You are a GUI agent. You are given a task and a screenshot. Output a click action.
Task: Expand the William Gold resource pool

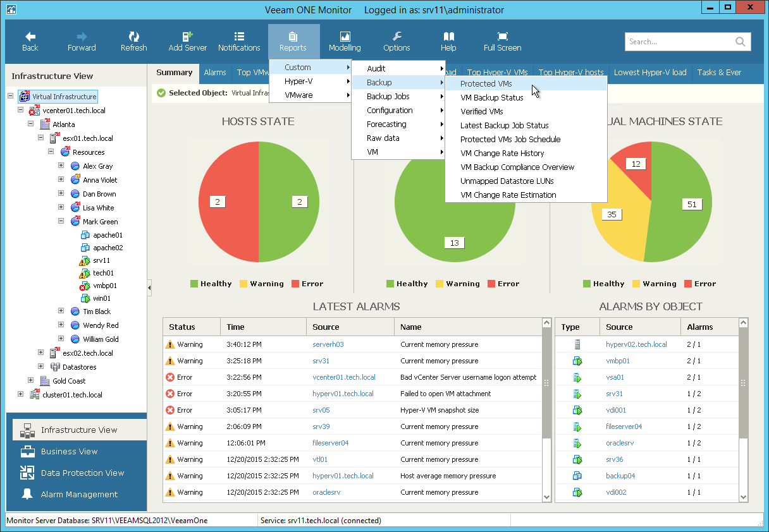(61, 339)
